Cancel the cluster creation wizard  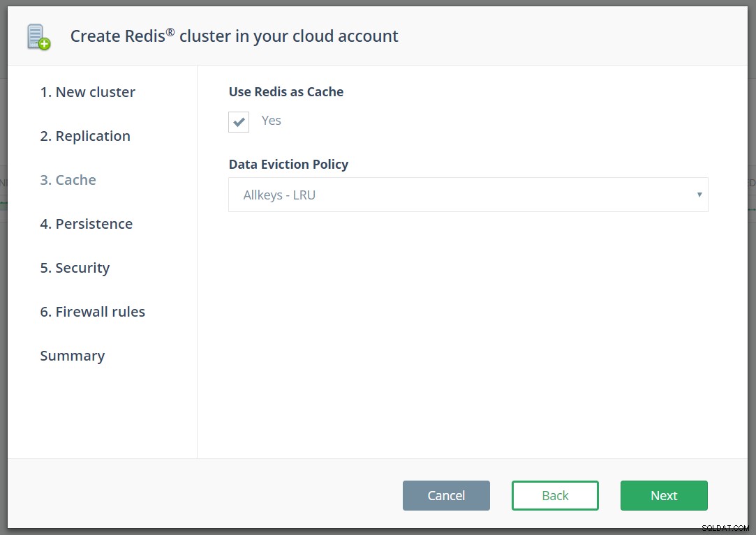(446, 495)
